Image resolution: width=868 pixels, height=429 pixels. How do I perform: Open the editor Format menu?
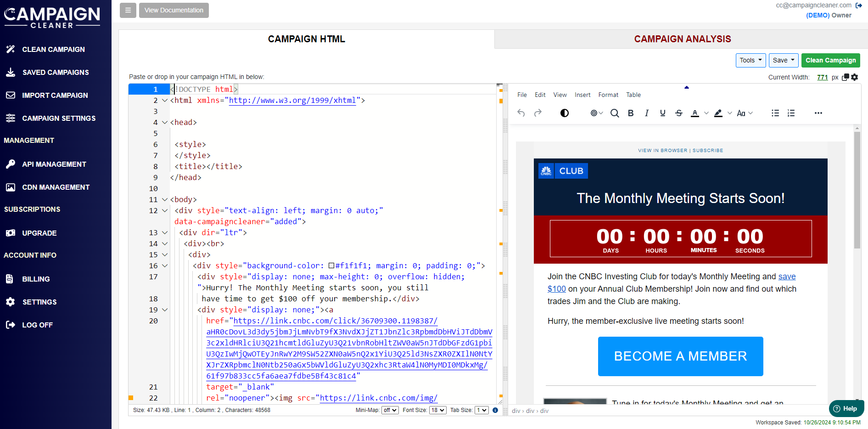pyautogui.click(x=608, y=95)
